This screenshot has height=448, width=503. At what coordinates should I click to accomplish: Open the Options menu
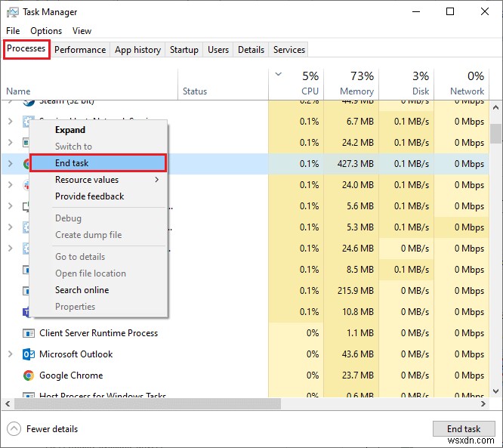(46, 31)
